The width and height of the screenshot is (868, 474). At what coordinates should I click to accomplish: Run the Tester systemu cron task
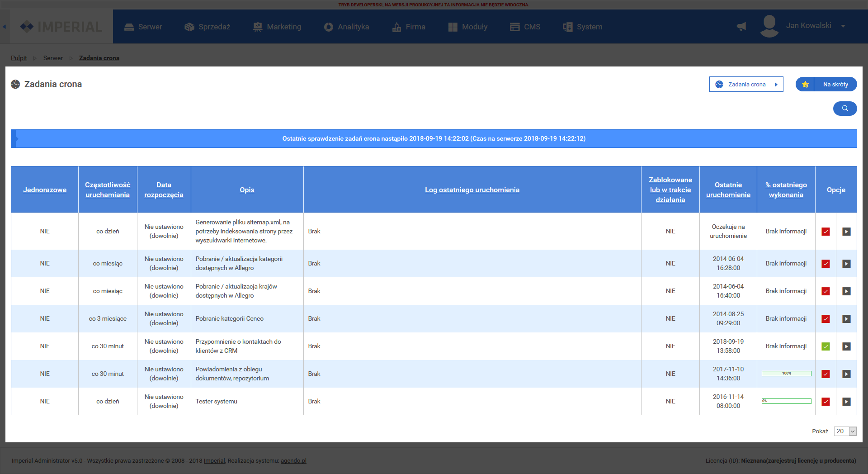pos(846,402)
